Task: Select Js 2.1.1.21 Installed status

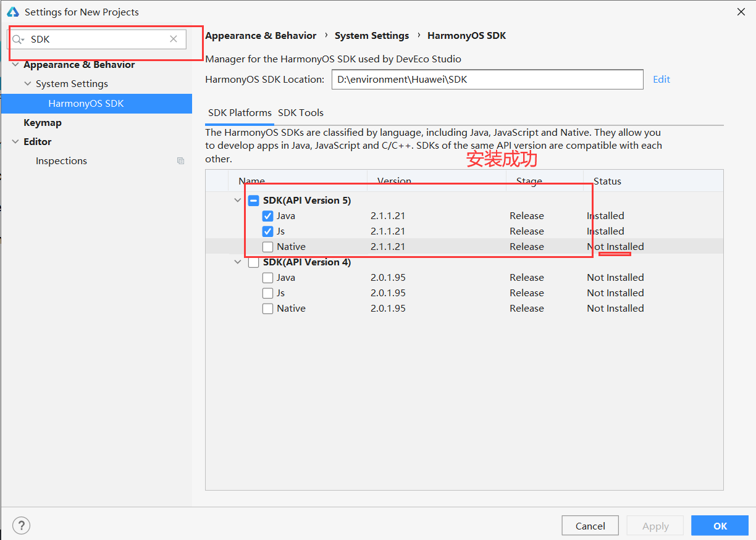Action: tap(605, 231)
